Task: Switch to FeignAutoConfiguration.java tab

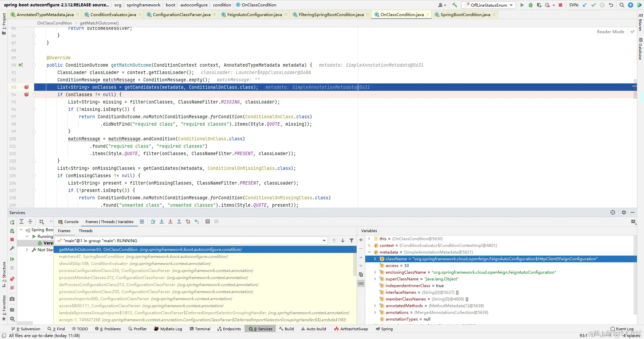Action: point(254,15)
